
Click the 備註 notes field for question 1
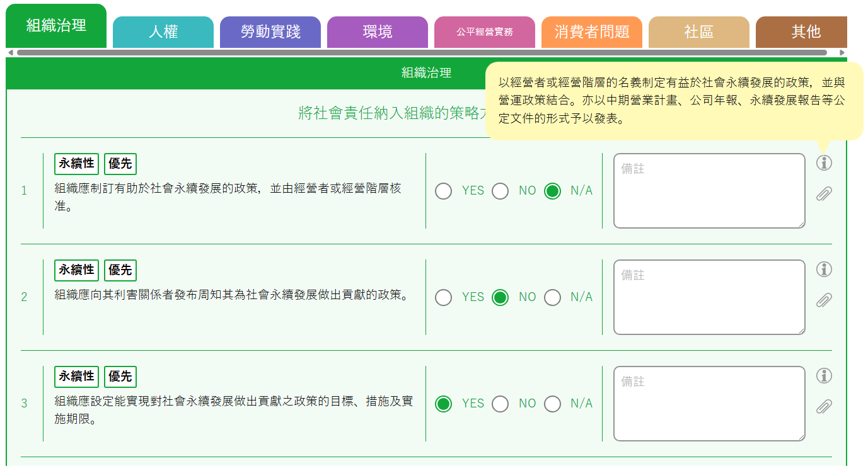point(709,191)
